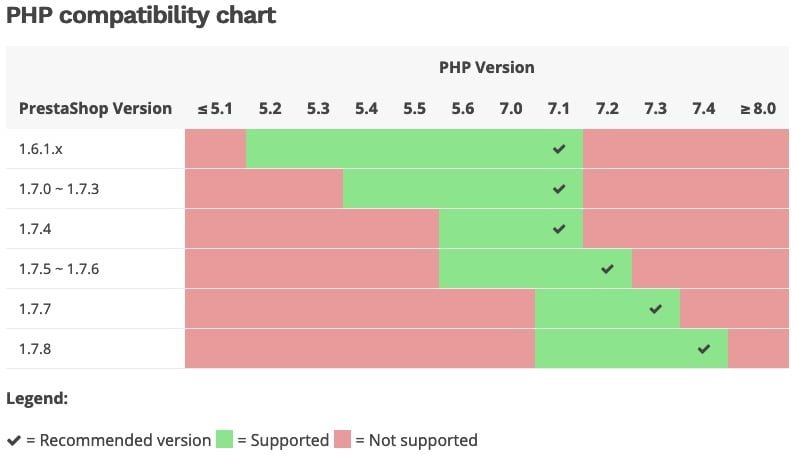Click the ≤ 5.1 column header
797x455 pixels.
click(215, 108)
